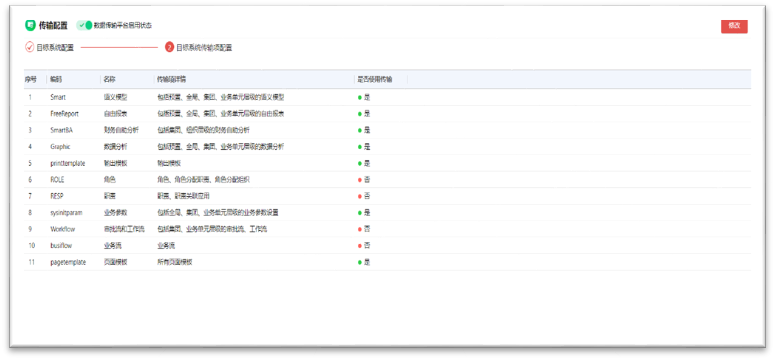Click the 财务自助分析 name cell

(121, 130)
